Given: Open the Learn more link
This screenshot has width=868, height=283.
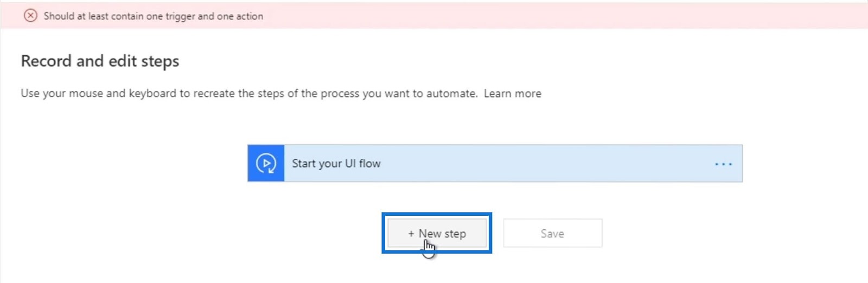Looking at the screenshot, I should (512, 93).
